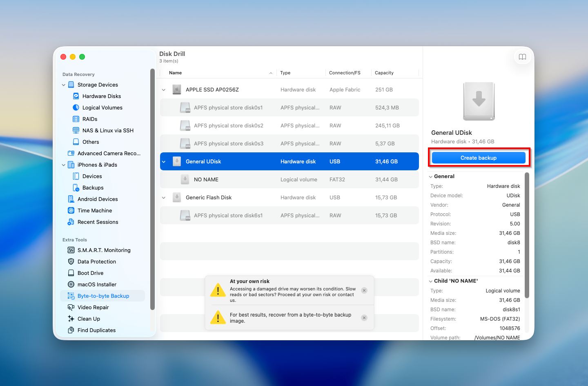Click the Storage Devices sidebar icon
The width and height of the screenshot is (588, 386).
(71, 85)
